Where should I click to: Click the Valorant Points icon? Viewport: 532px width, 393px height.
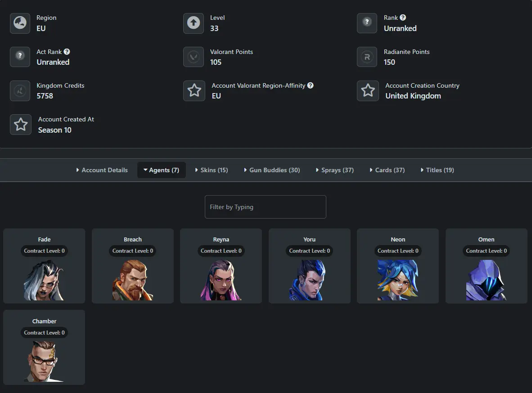tap(194, 57)
